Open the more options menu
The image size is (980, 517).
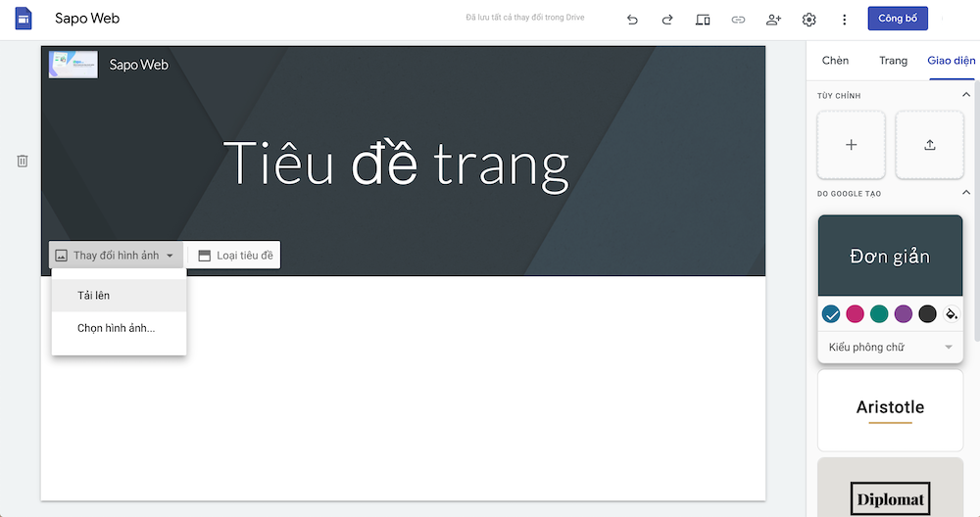click(845, 20)
